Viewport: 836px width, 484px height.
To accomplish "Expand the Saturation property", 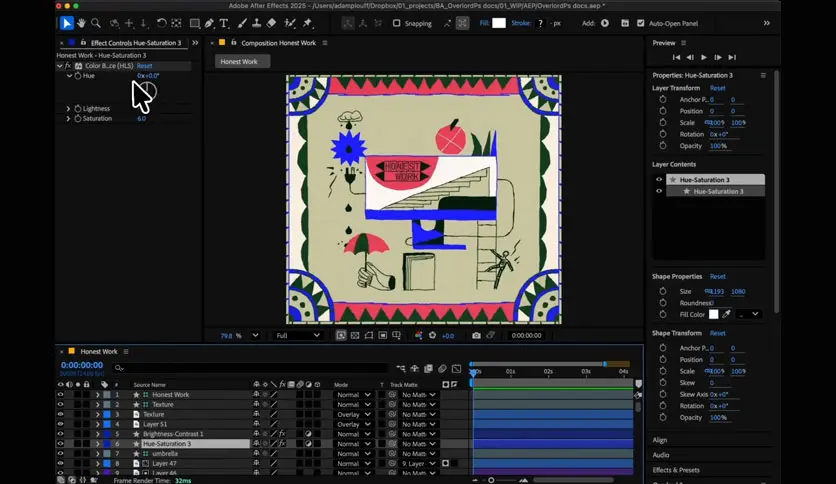I will (x=68, y=118).
